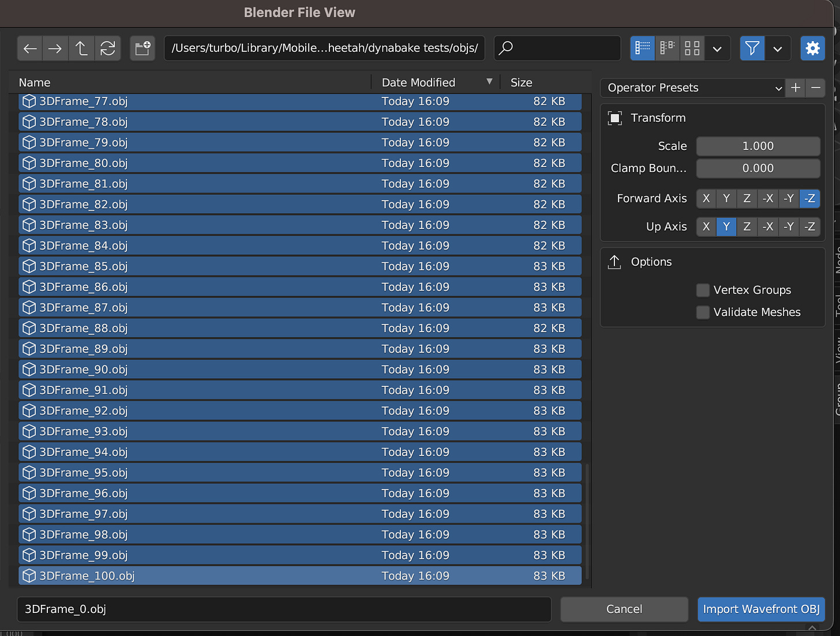Click the Scale value field
Image resolution: width=840 pixels, height=636 pixels.
click(758, 146)
